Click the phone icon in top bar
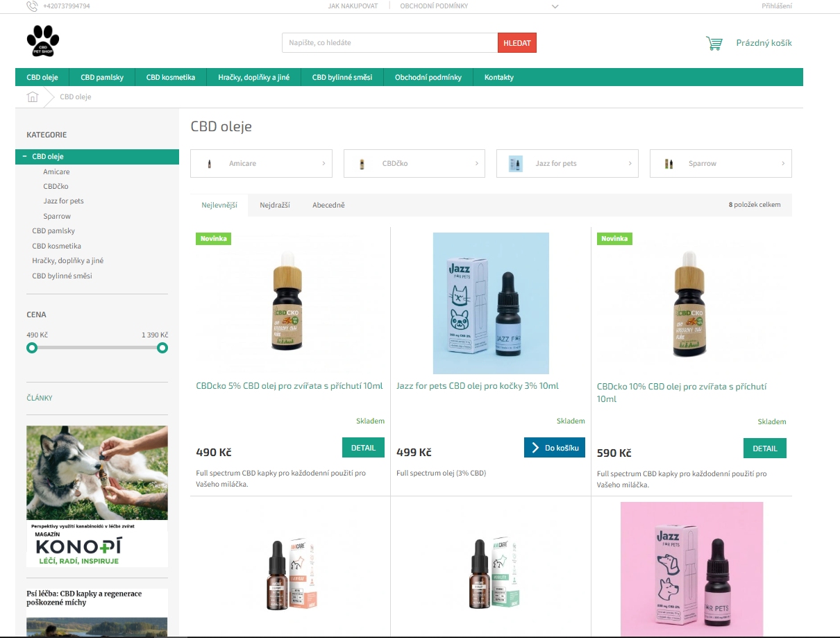This screenshot has width=840, height=638. click(x=32, y=6)
